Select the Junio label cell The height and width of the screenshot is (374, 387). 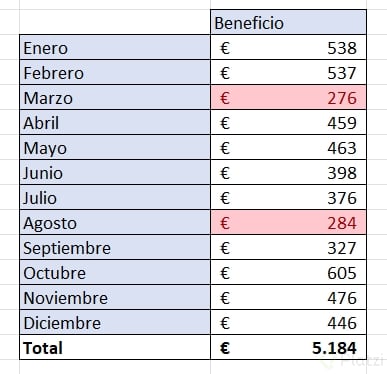(115, 172)
